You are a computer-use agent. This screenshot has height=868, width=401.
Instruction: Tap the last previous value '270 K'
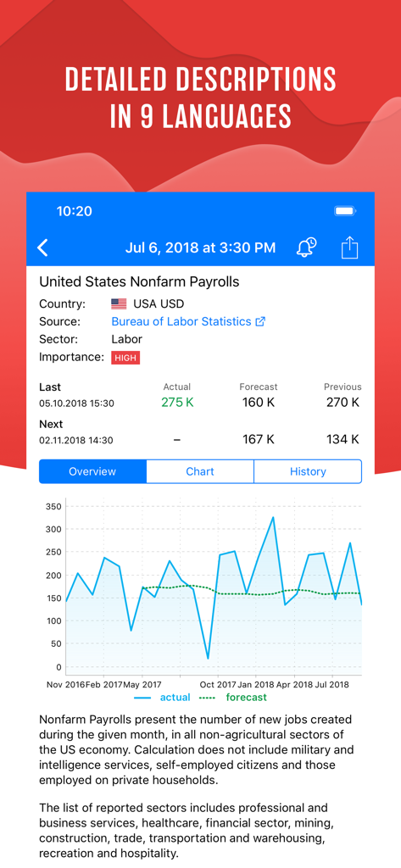[x=343, y=403]
